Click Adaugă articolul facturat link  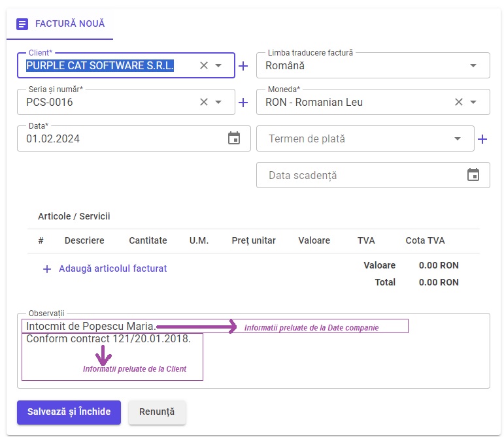pyautogui.click(x=113, y=268)
